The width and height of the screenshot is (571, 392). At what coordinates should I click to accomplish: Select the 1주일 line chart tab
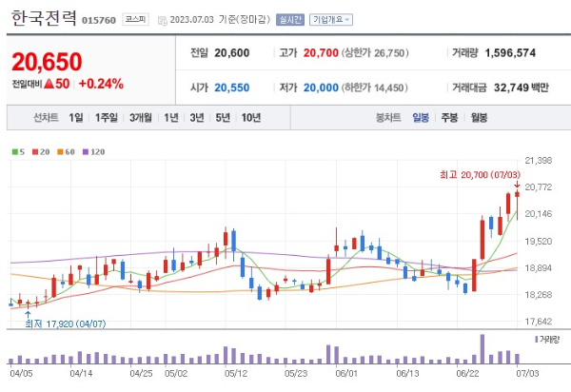[x=107, y=118]
